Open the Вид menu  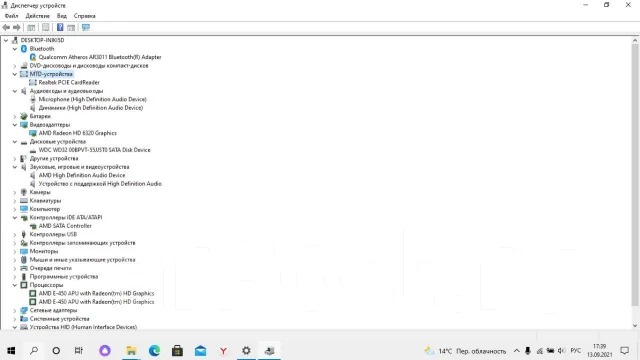tap(62, 16)
